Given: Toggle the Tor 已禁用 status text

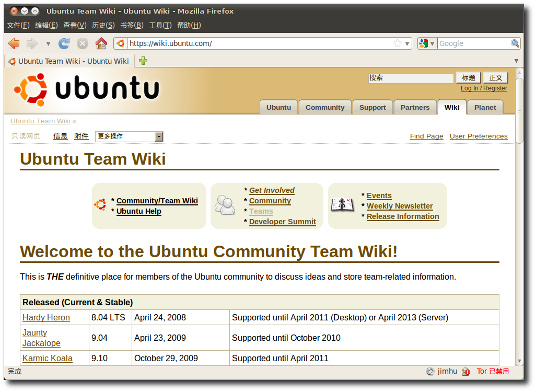Looking at the screenshot, I should pyautogui.click(x=493, y=372).
